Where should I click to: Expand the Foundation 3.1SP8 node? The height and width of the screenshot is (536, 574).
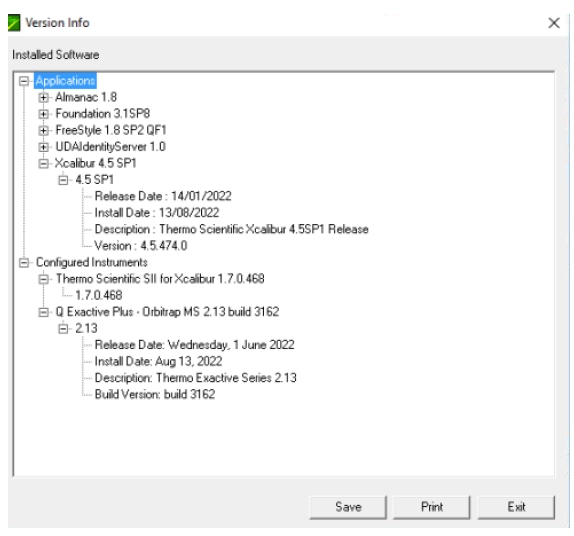[x=43, y=114]
